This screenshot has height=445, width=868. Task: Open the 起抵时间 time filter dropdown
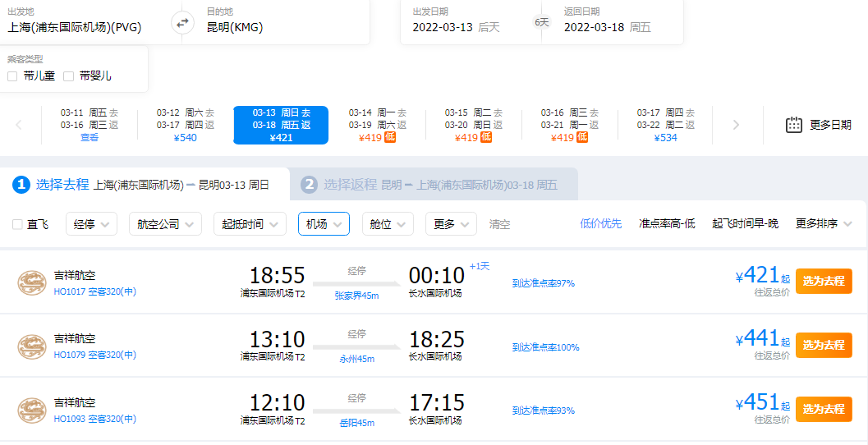250,223
